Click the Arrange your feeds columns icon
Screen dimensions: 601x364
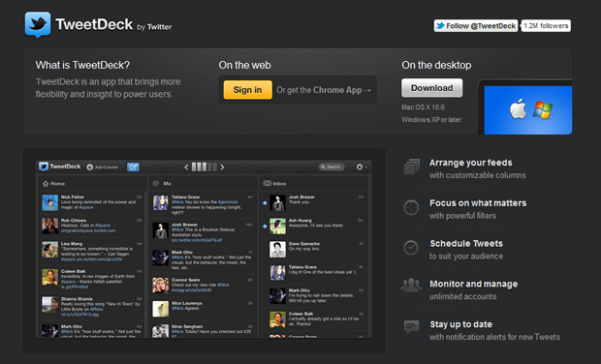(x=412, y=167)
